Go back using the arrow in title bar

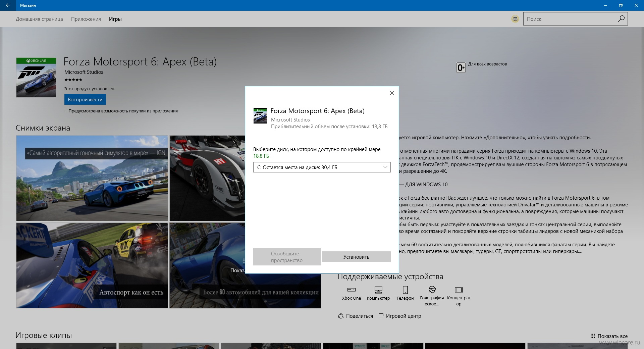8,5
